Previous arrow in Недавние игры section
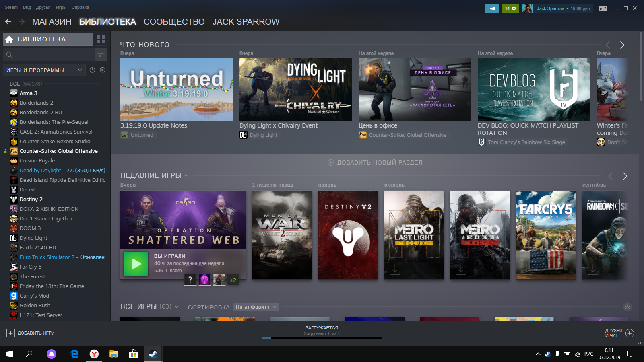Screen dimensions: 644x362 611,176
